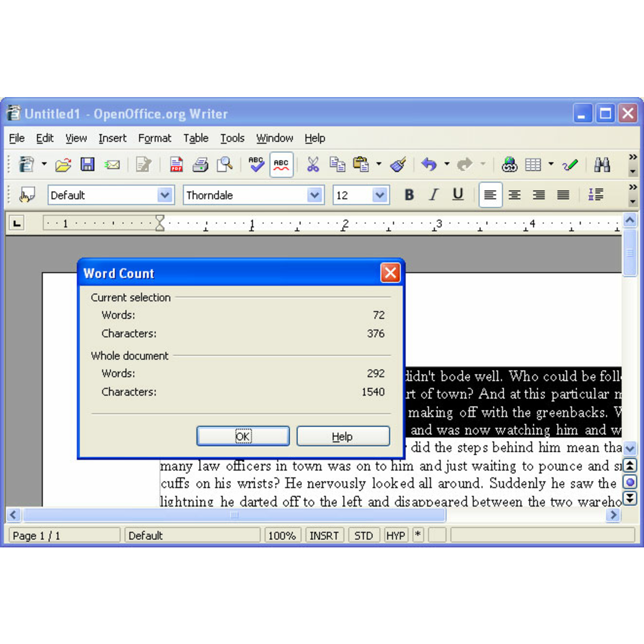This screenshot has height=644, width=644.
Task: Toggle the AutoSpellcheck button
Action: pyautogui.click(x=281, y=165)
